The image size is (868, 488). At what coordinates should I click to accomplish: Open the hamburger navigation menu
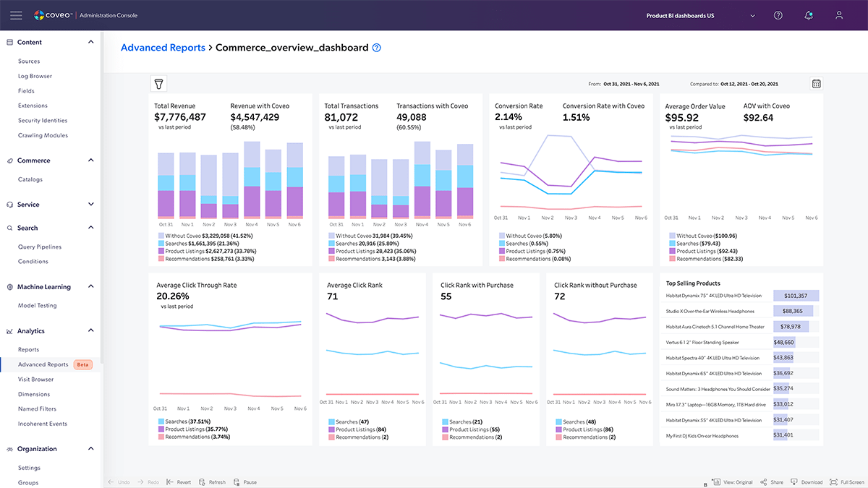pos(16,15)
